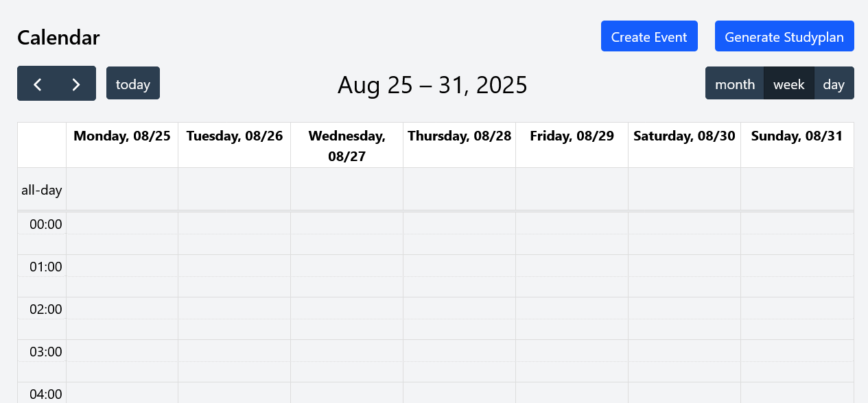868x403 pixels.
Task: Go to previous week with left chevron
Action: (x=37, y=84)
